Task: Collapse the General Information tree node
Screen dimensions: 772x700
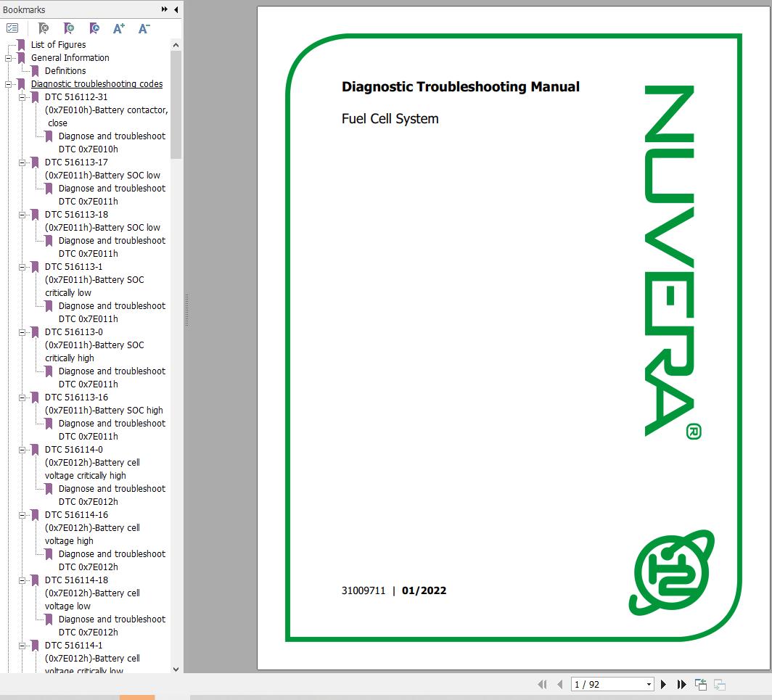Action: [x=8, y=58]
